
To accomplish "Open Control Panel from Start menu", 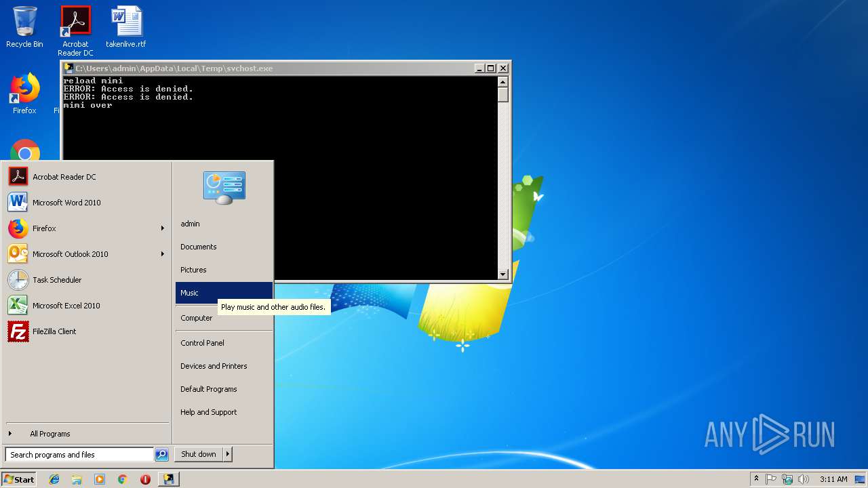I will [x=224, y=343].
